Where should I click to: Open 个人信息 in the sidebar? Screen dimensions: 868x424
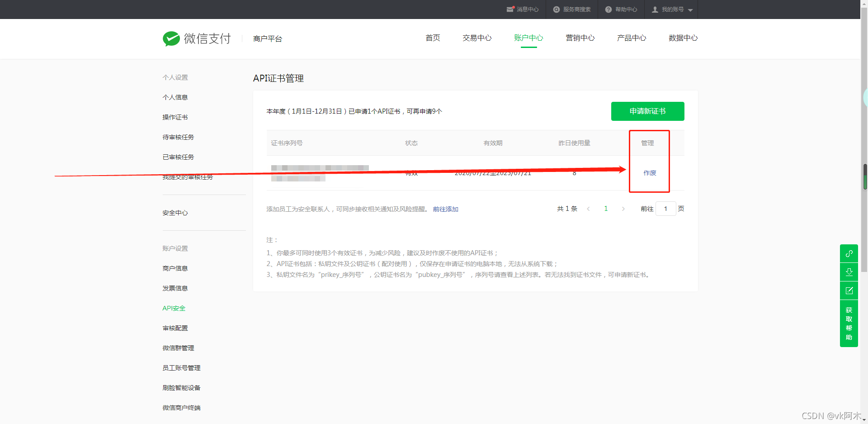[175, 97]
